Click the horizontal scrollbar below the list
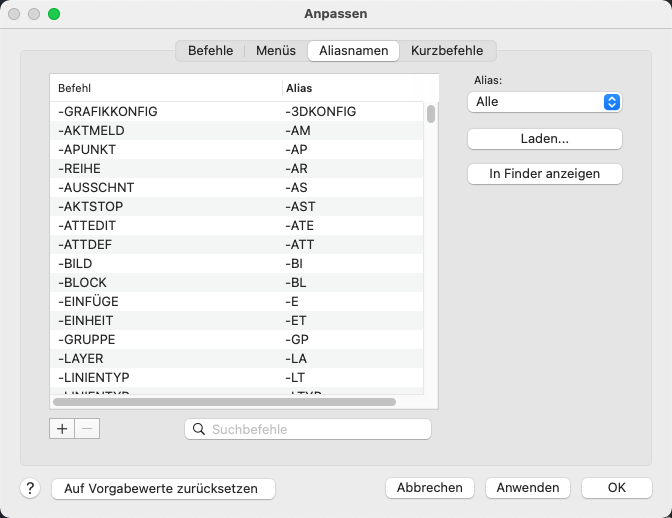The image size is (672, 518). tap(227, 402)
